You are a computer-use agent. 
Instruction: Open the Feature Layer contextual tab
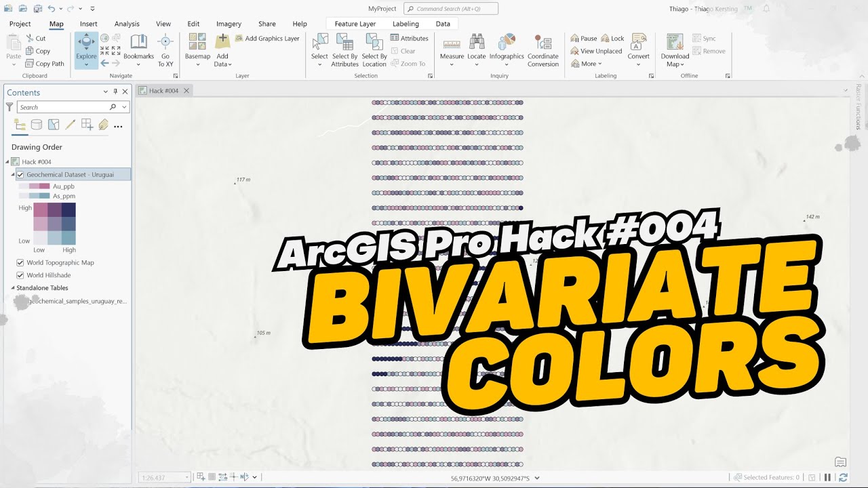click(355, 24)
